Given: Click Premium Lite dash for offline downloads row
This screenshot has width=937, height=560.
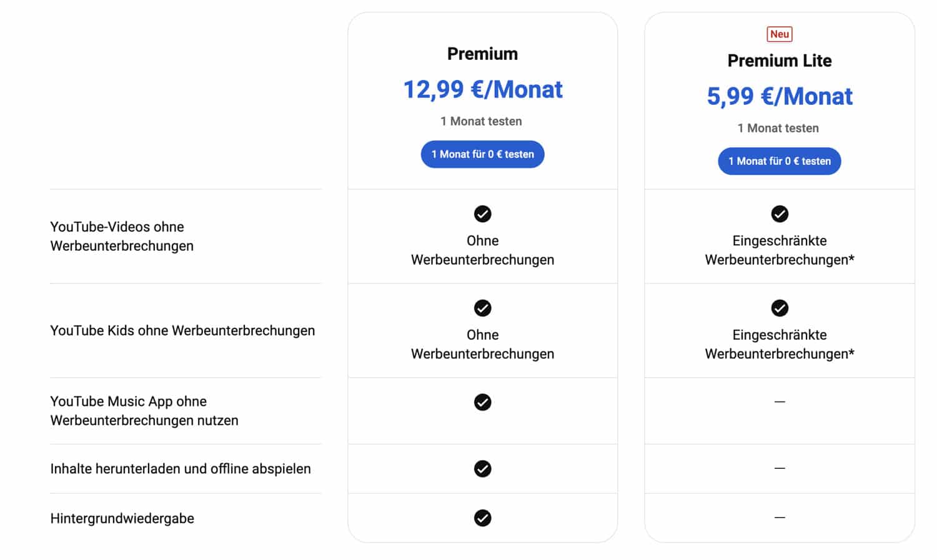Looking at the screenshot, I should 779,468.
